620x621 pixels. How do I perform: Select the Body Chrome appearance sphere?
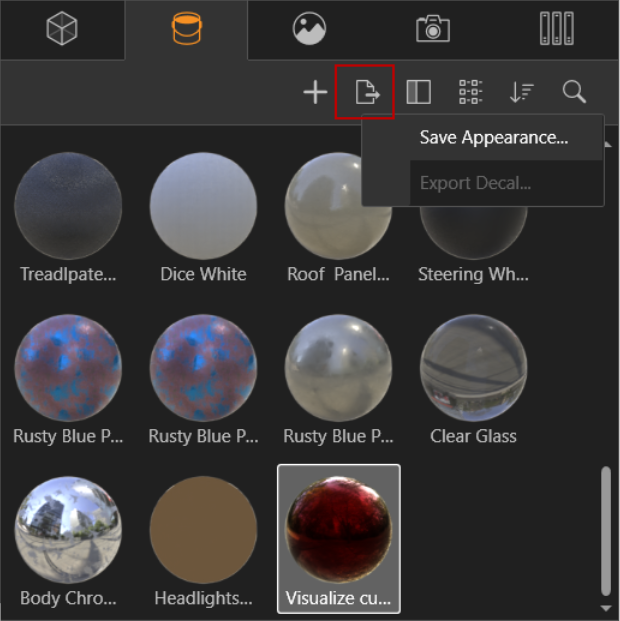(x=68, y=530)
